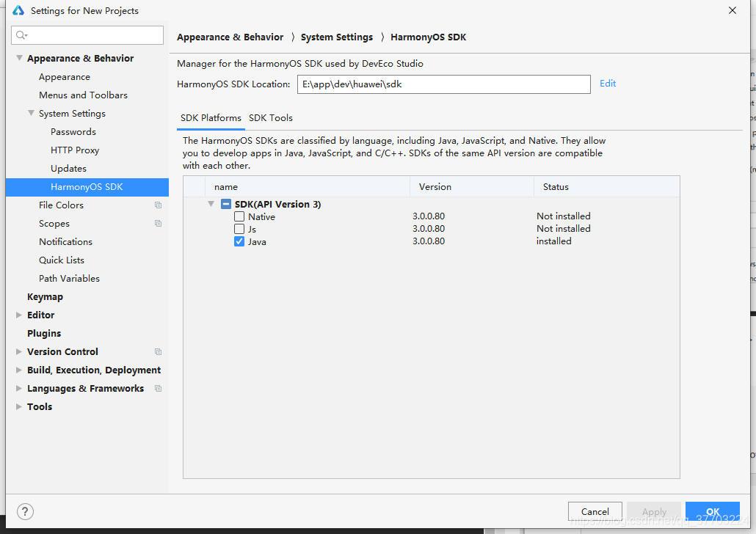Confirm with the OK button
The image size is (756, 534).
tap(713, 511)
